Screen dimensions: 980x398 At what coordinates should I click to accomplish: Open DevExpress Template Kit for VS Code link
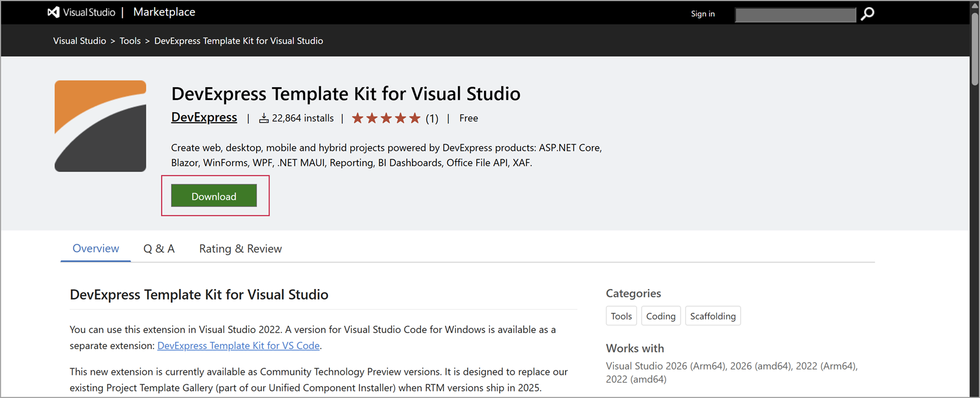click(x=239, y=346)
